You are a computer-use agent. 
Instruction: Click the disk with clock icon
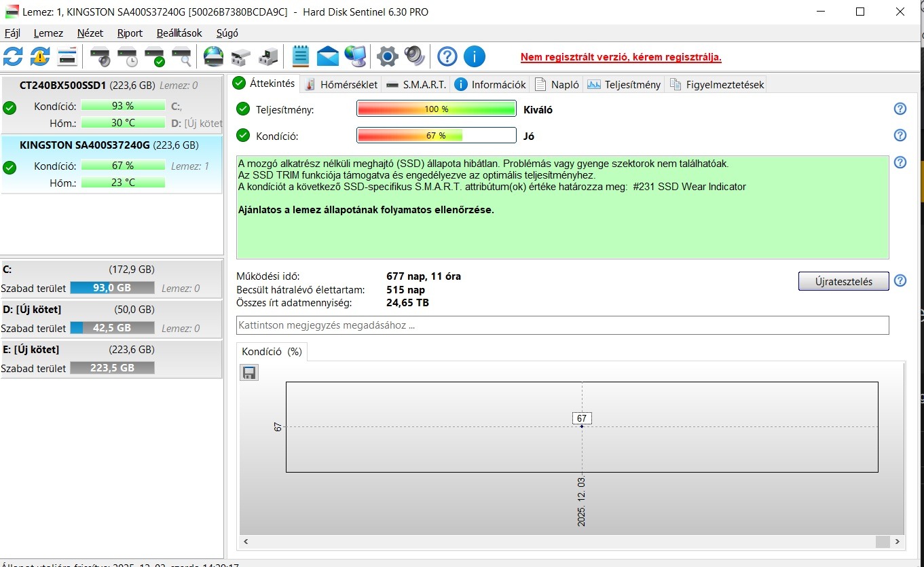click(128, 56)
